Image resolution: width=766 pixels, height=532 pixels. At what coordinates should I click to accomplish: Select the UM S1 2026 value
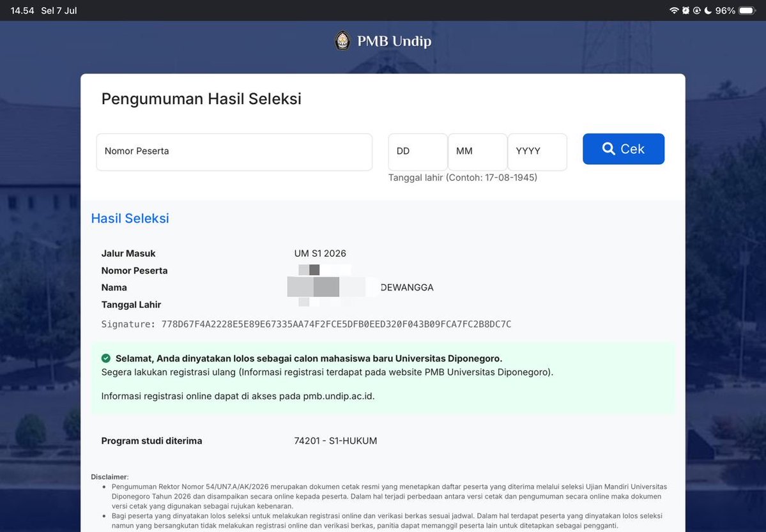(x=320, y=254)
